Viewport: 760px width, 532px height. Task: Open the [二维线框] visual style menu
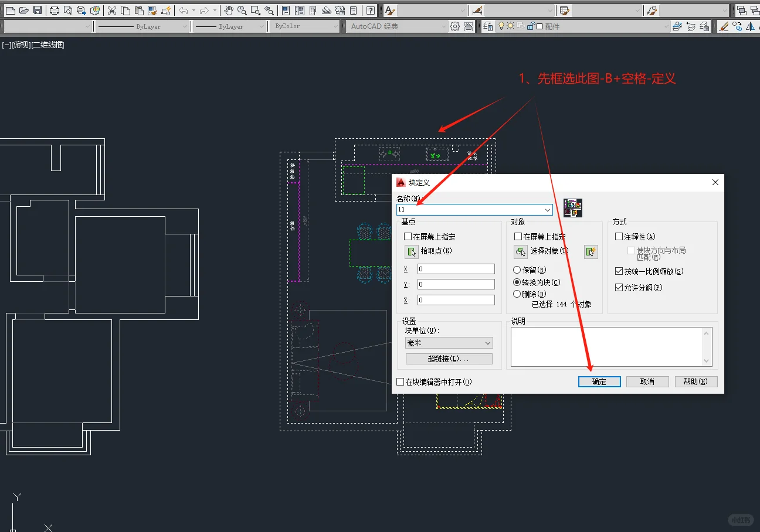click(48, 45)
